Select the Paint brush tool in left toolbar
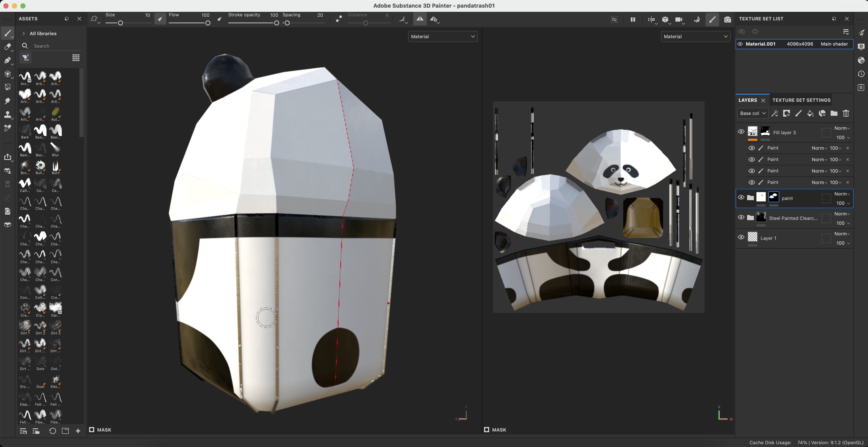This screenshot has height=447, width=868. (7, 33)
